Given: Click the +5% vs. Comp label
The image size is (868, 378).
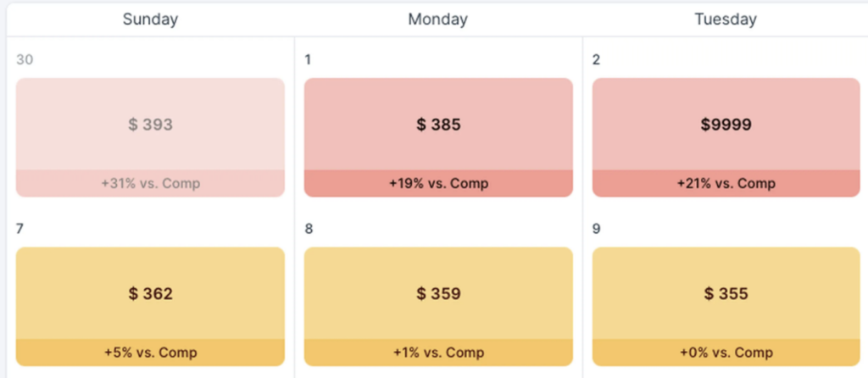Looking at the screenshot, I should point(150,353).
